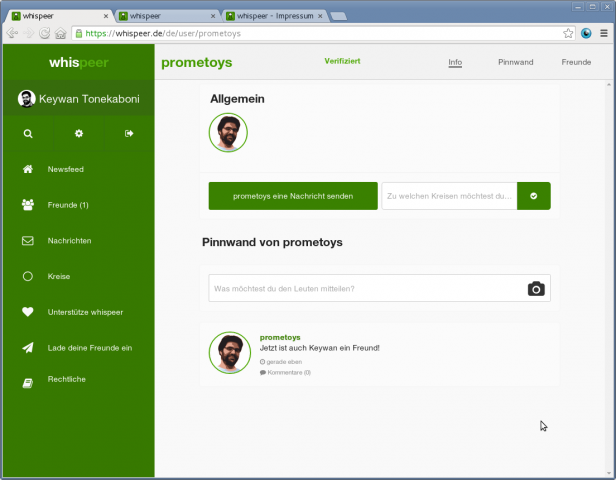Select the first whispeer browser tab
The image size is (616, 480).
(x=59, y=16)
